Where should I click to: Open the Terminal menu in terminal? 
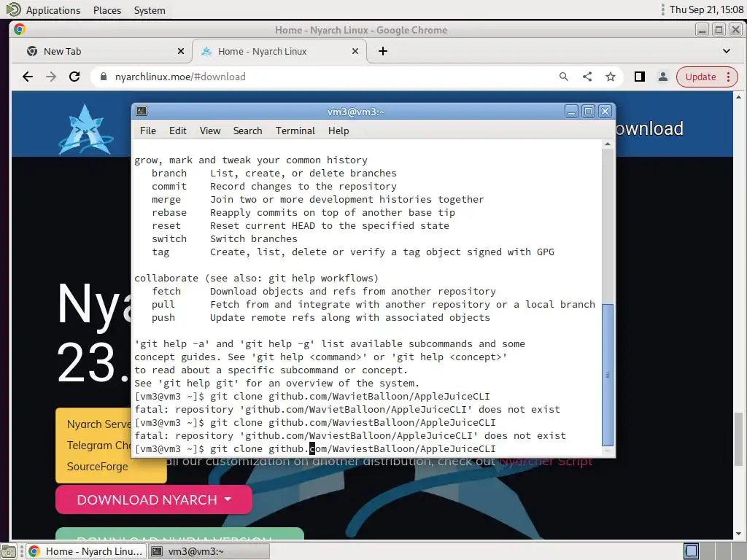[295, 131]
